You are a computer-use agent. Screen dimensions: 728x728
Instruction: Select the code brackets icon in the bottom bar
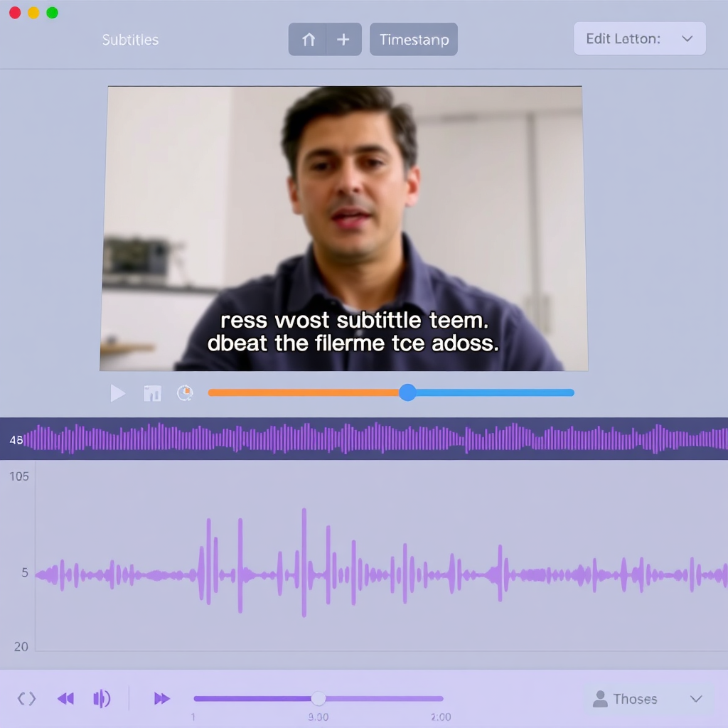coord(26,699)
